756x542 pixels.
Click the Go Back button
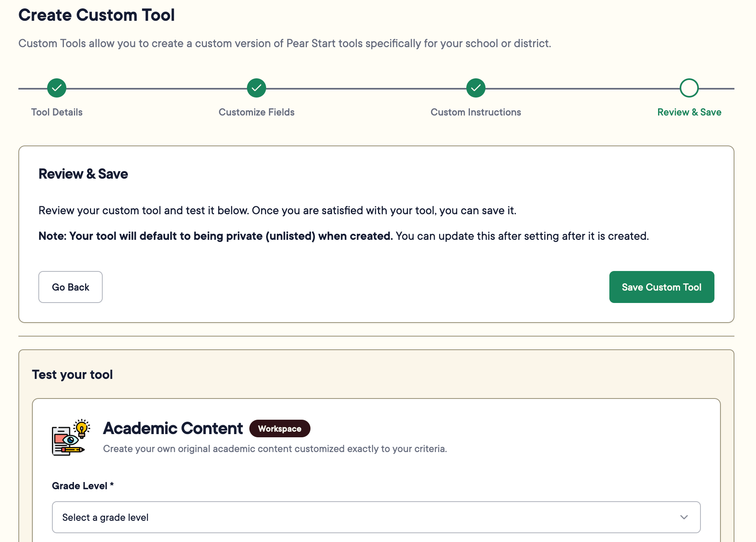(70, 287)
